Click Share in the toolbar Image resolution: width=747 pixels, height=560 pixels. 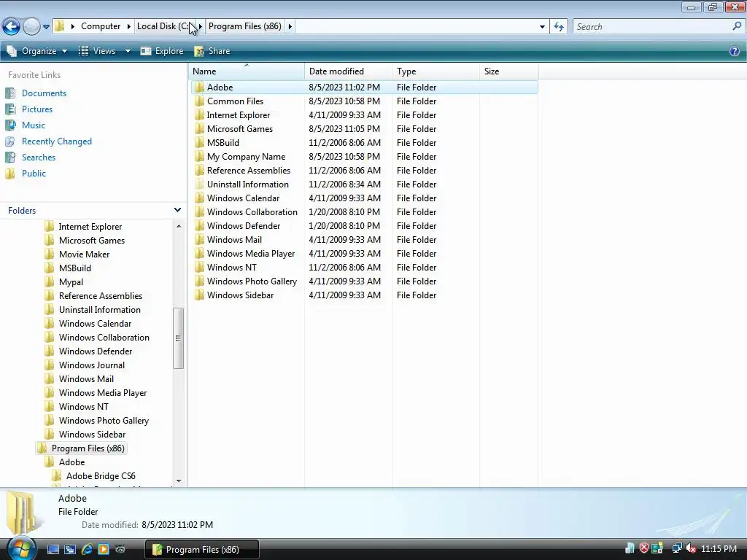point(212,51)
